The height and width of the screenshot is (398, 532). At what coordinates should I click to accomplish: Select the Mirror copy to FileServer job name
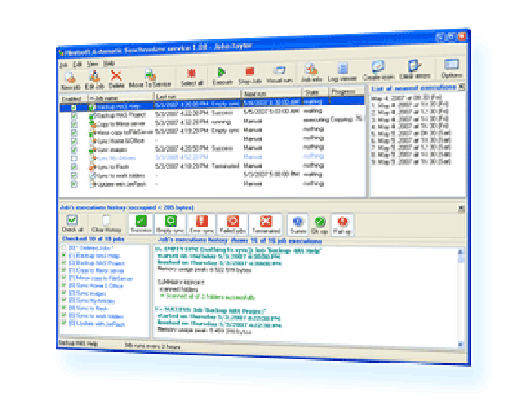click(125, 132)
